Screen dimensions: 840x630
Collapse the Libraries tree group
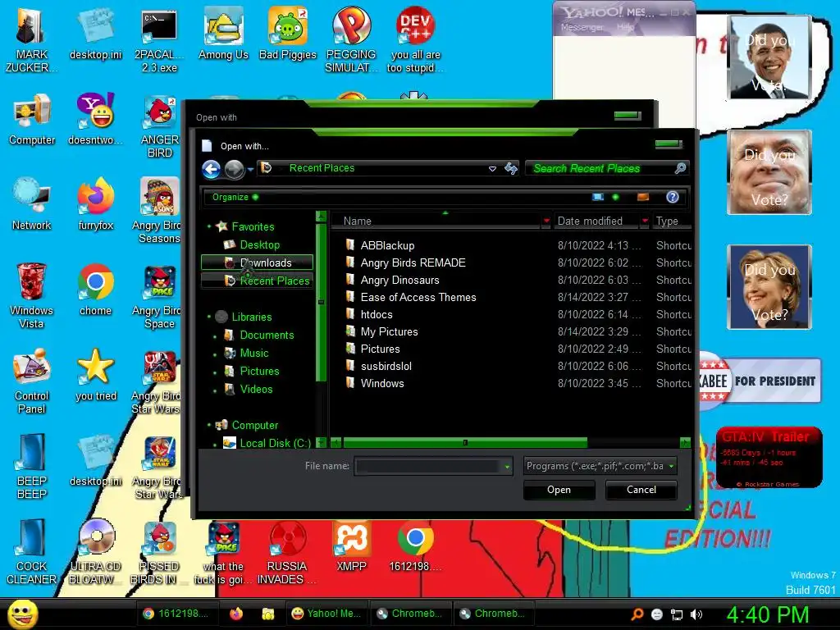pyautogui.click(x=209, y=317)
